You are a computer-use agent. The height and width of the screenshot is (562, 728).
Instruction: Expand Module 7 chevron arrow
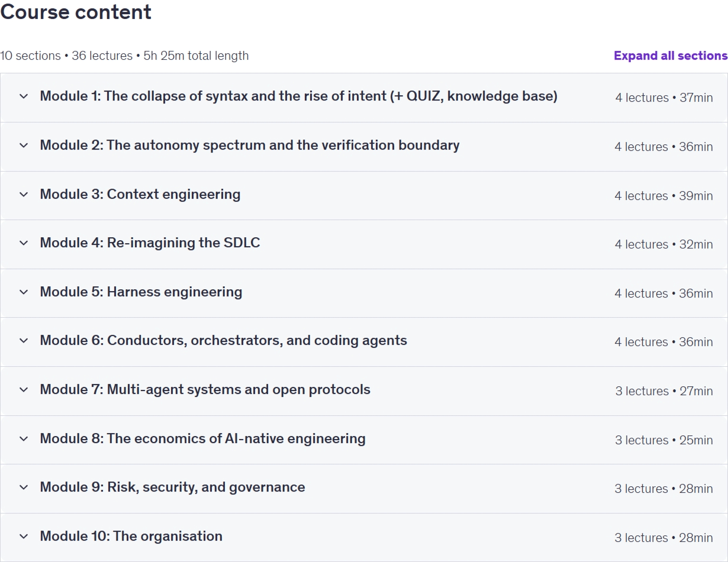click(24, 390)
